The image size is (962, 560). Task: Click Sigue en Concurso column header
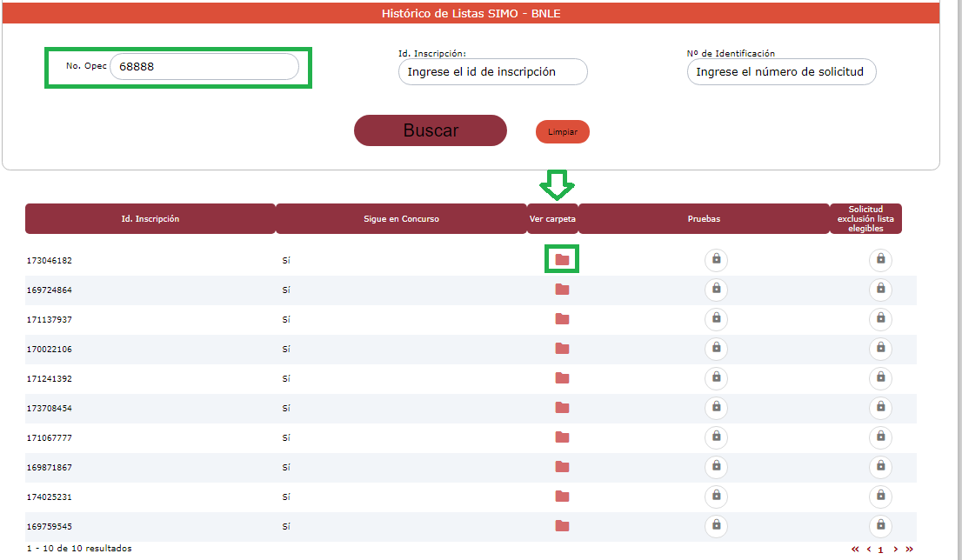(x=401, y=219)
